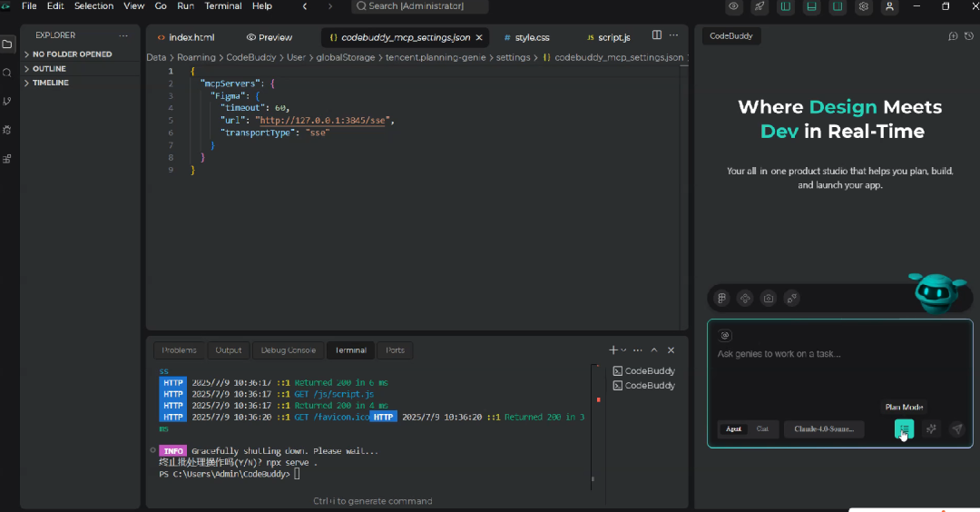980x512 pixels.
Task: Toggle the bottom panel layout icon
Action: tap(811, 6)
